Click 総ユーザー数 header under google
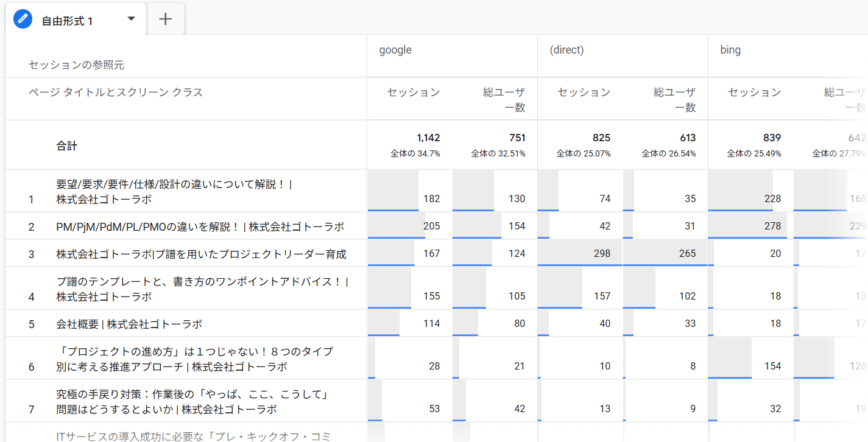The height and width of the screenshot is (442, 868). (504, 100)
